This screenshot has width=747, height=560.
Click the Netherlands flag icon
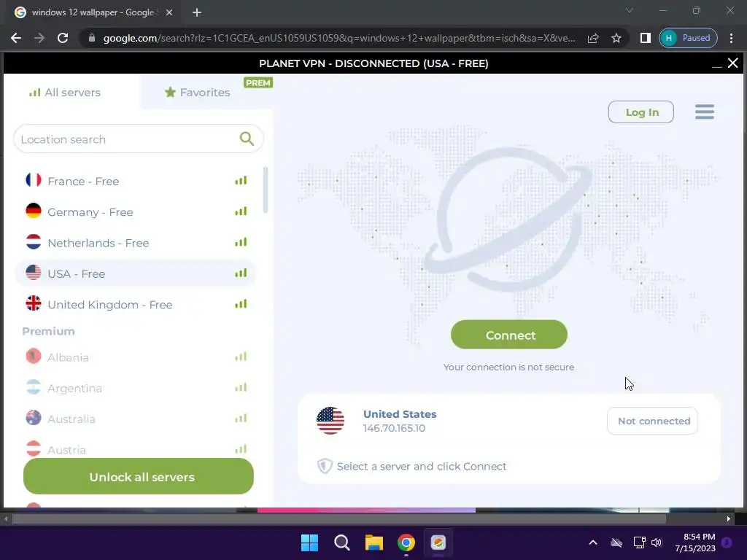pyautogui.click(x=34, y=242)
